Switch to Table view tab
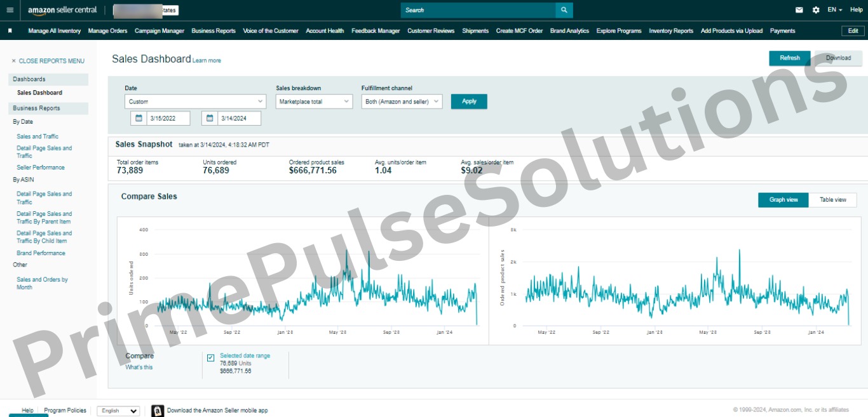The height and width of the screenshot is (417, 868). click(832, 200)
